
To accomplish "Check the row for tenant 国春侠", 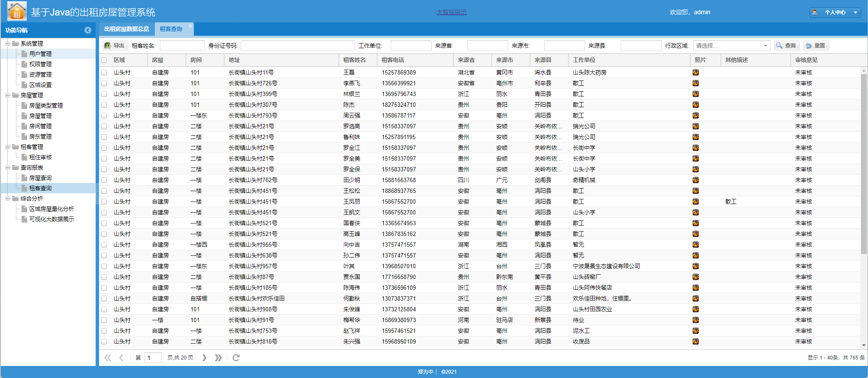I will [x=104, y=223].
